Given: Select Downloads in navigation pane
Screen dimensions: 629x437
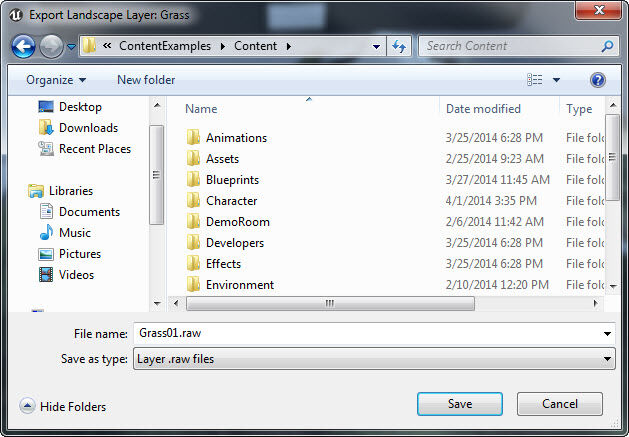Looking at the screenshot, I should (x=88, y=128).
